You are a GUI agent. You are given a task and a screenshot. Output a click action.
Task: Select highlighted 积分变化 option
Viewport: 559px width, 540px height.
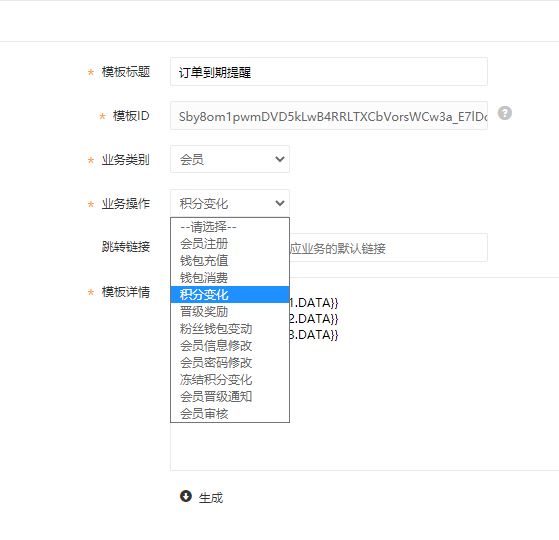pyautogui.click(x=230, y=294)
